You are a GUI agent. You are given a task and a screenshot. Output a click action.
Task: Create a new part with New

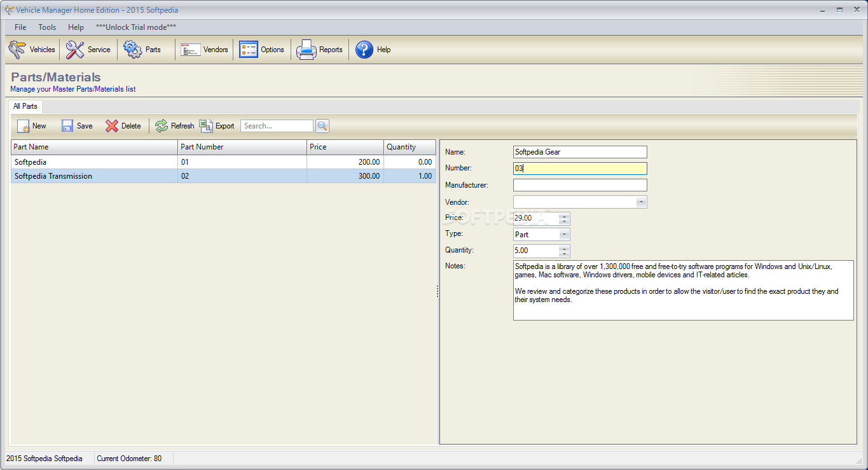pyautogui.click(x=32, y=126)
